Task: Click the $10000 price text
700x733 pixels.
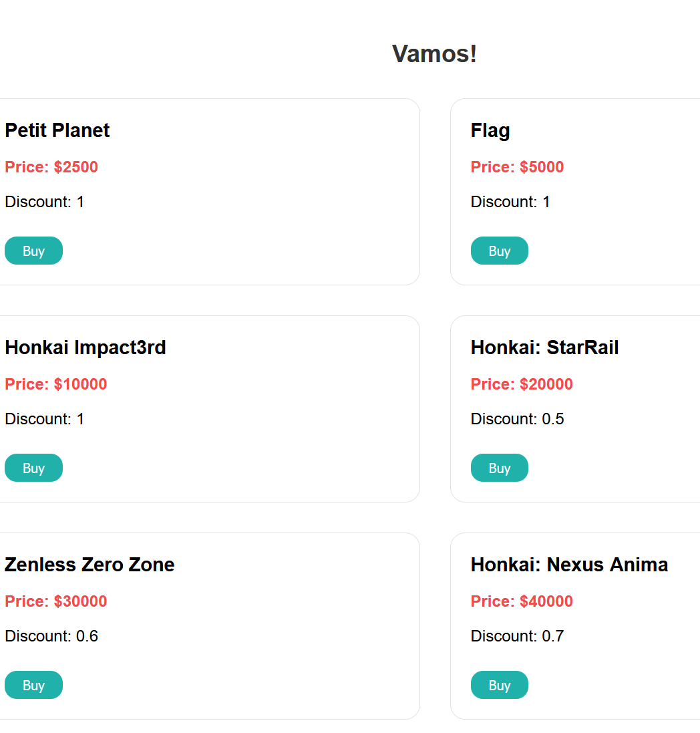Action: coord(55,384)
